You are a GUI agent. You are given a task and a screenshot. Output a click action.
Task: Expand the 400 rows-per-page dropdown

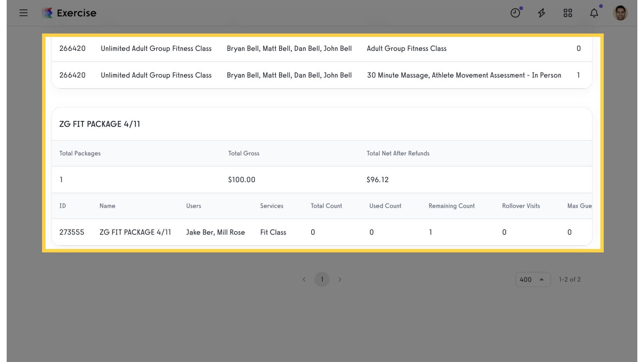(x=533, y=280)
